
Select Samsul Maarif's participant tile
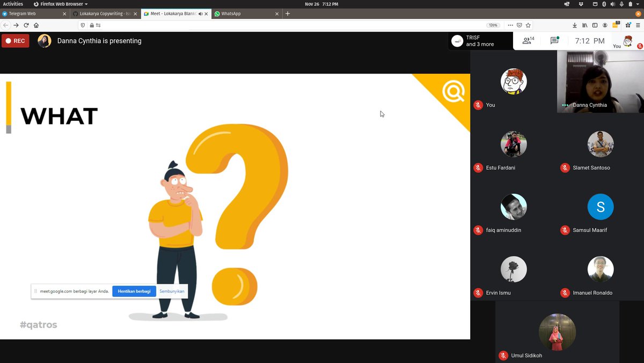tap(600, 207)
